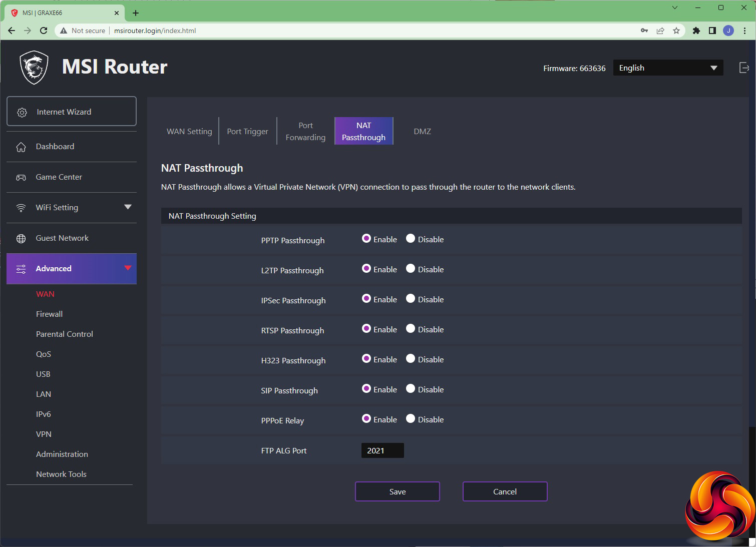Screen dimensions: 756x547
Task: Bookmark this page with the star icon
Action: point(676,31)
